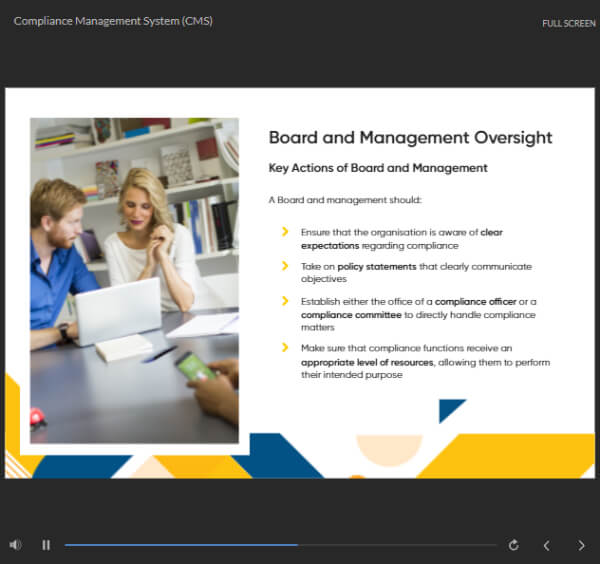Go to the previous slide arrow
Viewport: 600px width, 564px height.
pos(546,545)
